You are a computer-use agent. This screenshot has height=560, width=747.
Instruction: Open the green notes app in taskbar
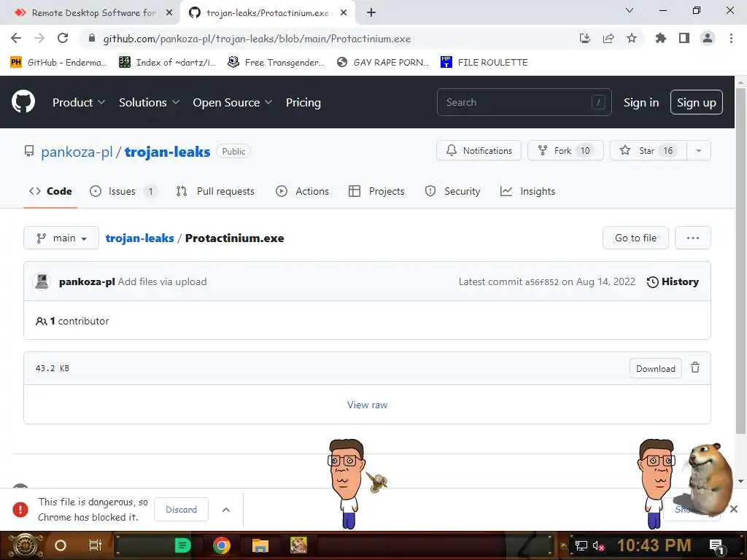tap(182, 545)
